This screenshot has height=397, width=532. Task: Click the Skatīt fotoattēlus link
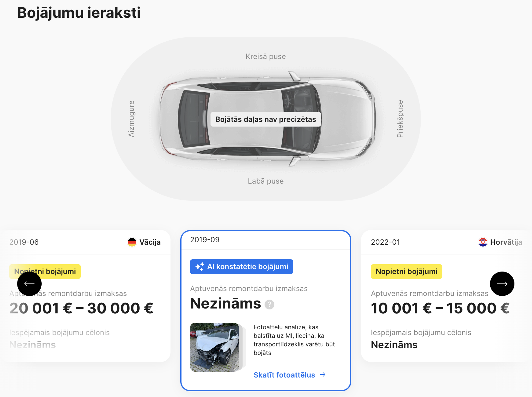click(x=284, y=375)
